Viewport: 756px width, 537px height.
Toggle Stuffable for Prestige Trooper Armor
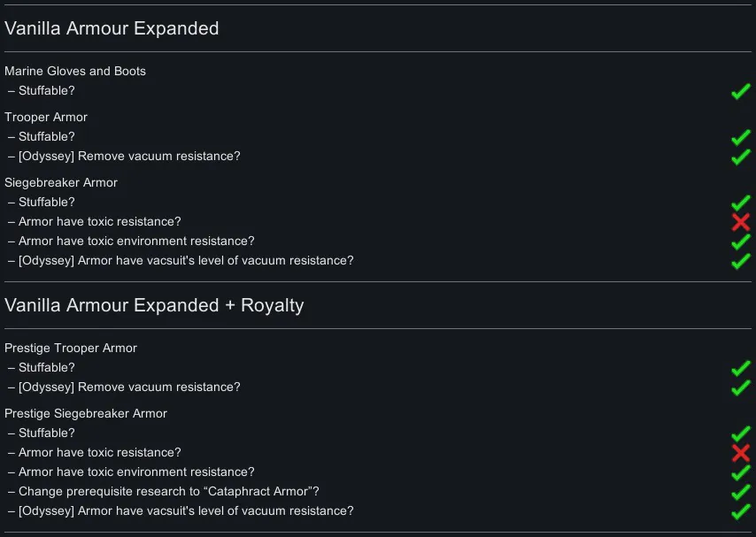(x=740, y=368)
